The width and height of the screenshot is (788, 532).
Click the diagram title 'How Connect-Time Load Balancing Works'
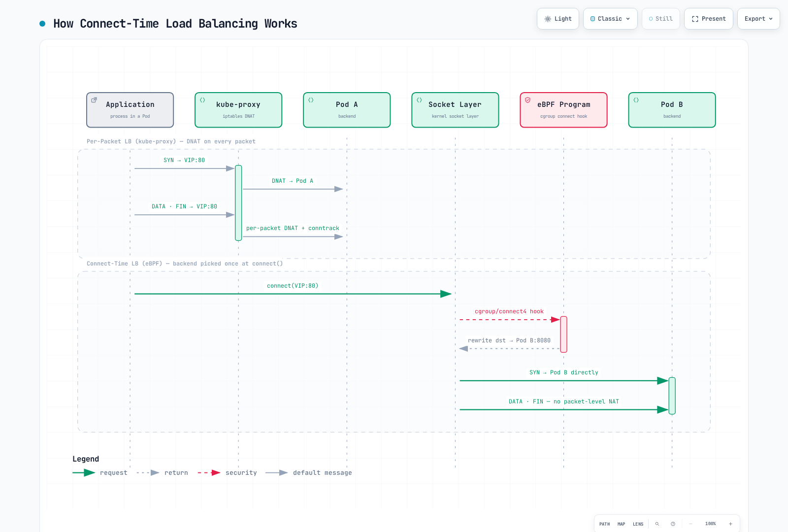point(175,24)
